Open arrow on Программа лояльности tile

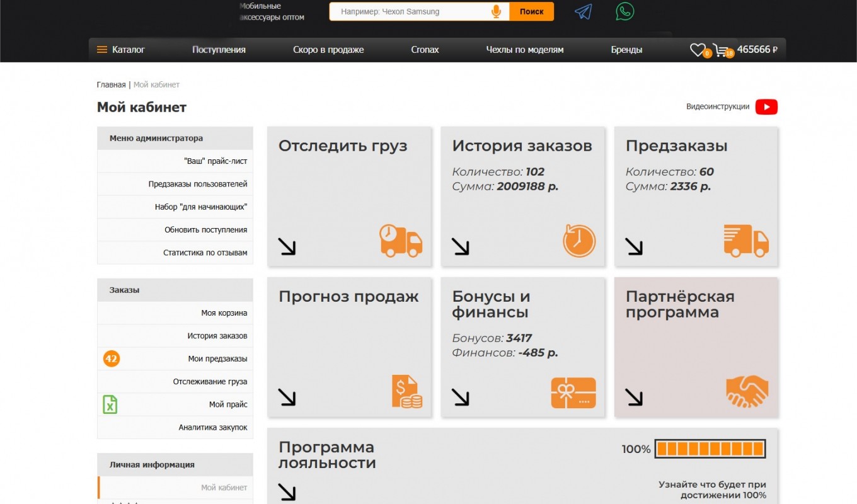[x=287, y=492]
